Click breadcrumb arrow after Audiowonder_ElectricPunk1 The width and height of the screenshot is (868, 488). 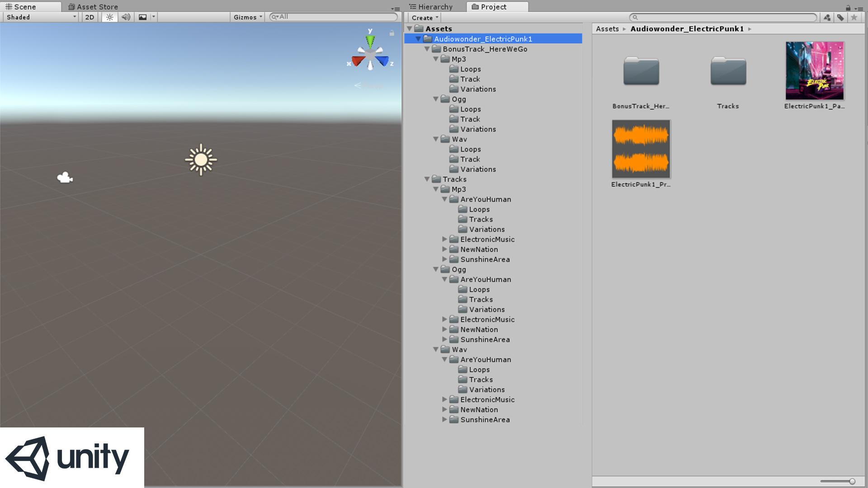pos(750,29)
